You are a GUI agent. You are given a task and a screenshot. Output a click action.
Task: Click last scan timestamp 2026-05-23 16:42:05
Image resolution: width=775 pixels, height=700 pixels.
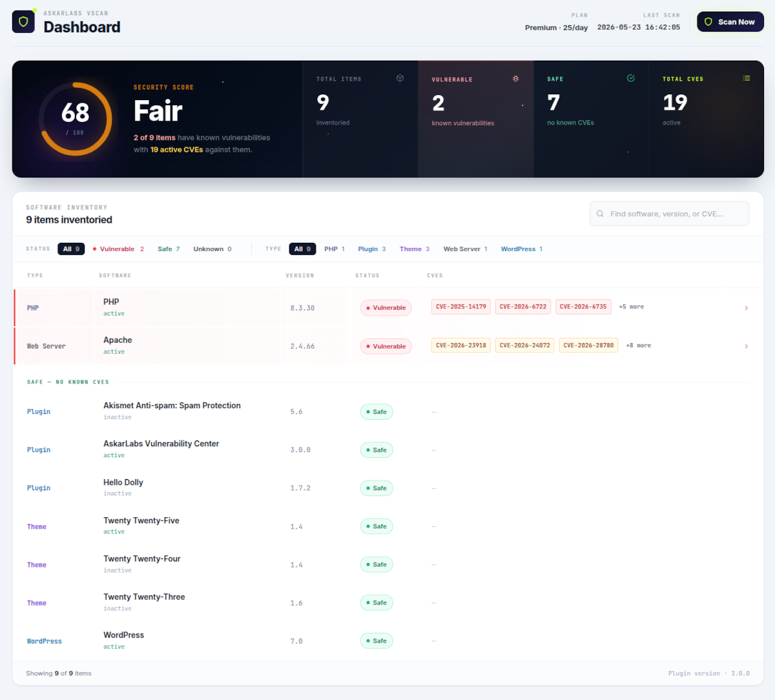[639, 28]
